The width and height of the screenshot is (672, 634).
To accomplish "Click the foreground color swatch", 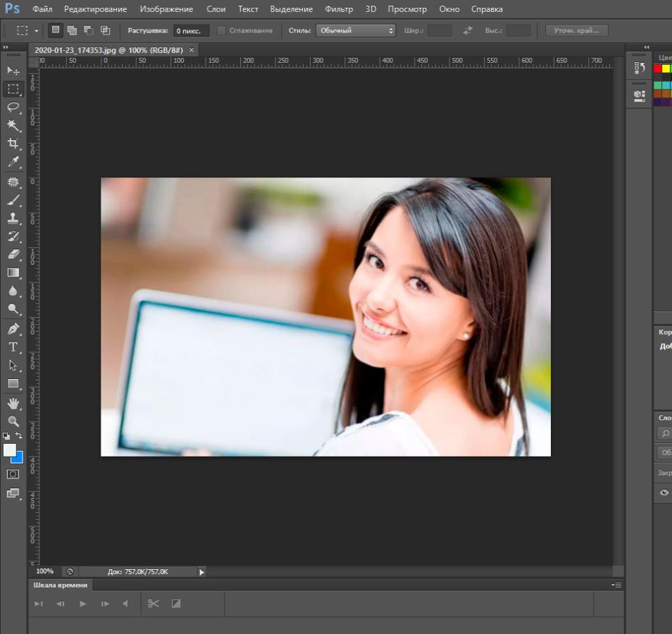I will pyautogui.click(x=9, y=450).
